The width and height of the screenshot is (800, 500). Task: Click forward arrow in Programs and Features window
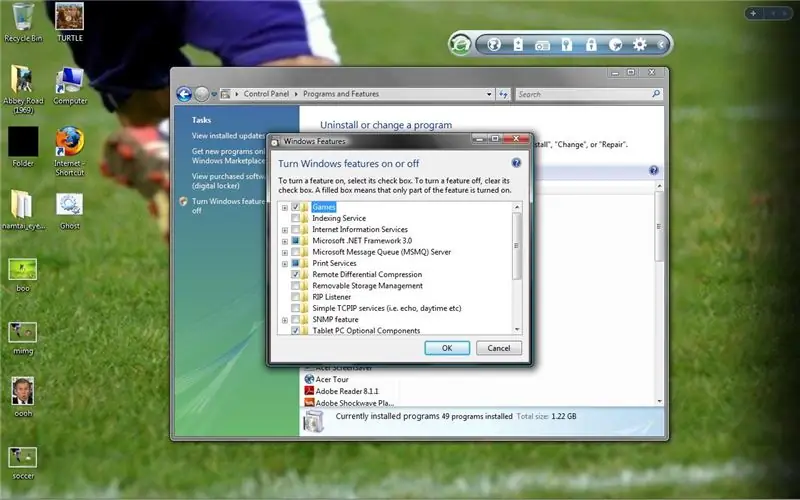tap(202, 94)
